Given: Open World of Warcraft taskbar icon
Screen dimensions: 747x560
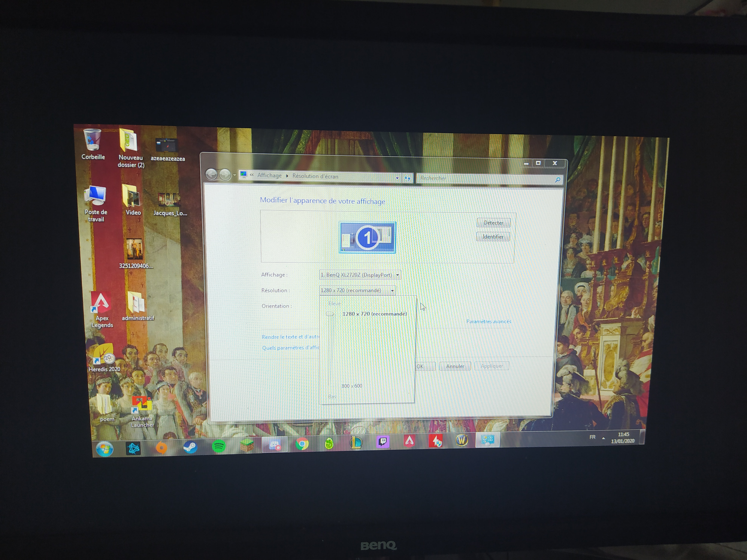Looking at the screenshot, I should (x=462, y=440).
